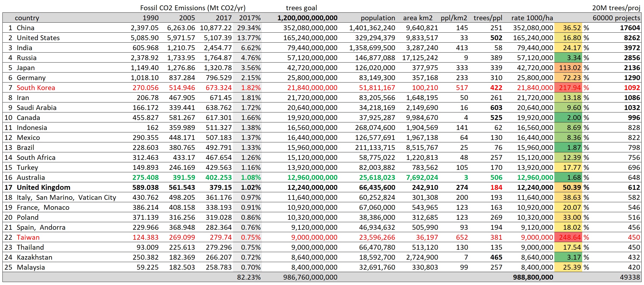
Task: Select the United Kingdom trees/ppl value 184
Action: click(x=496, y=187)
